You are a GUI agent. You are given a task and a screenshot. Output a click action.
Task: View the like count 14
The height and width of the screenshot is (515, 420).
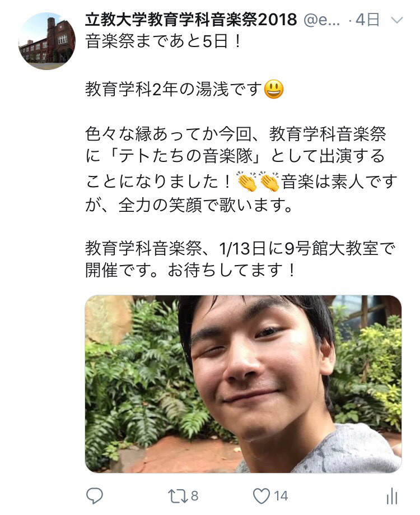pyautogui.click(x=281, y=496)
